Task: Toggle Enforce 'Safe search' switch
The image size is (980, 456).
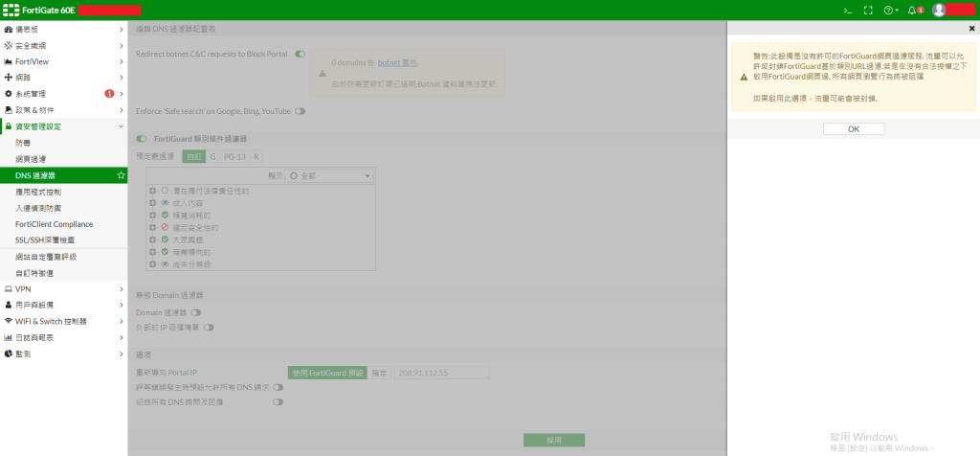Action: coord(300,111)
